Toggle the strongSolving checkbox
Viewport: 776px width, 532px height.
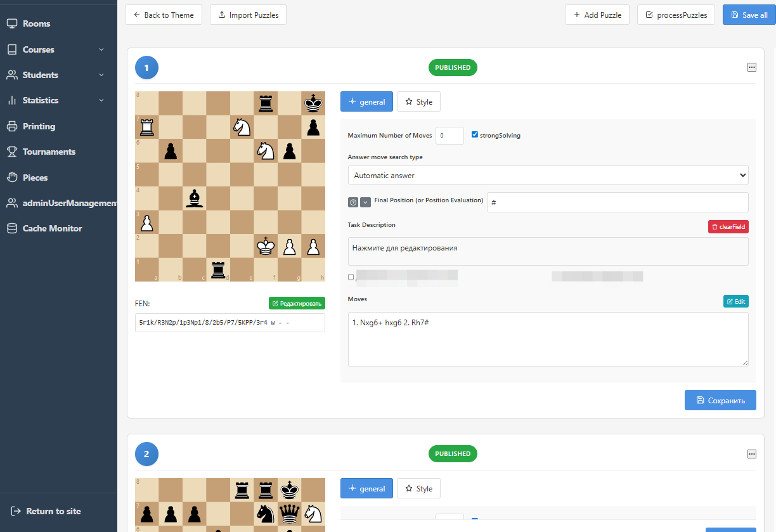(475, 135)
